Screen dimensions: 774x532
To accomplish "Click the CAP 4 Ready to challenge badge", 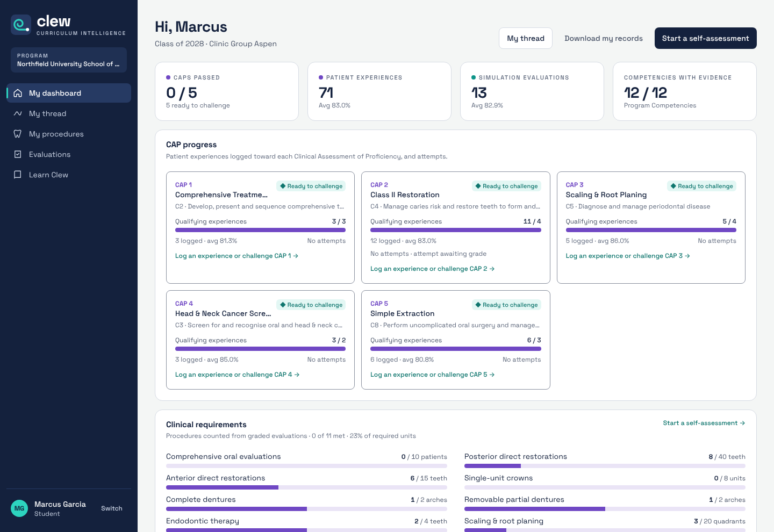I will coord(311,305).
